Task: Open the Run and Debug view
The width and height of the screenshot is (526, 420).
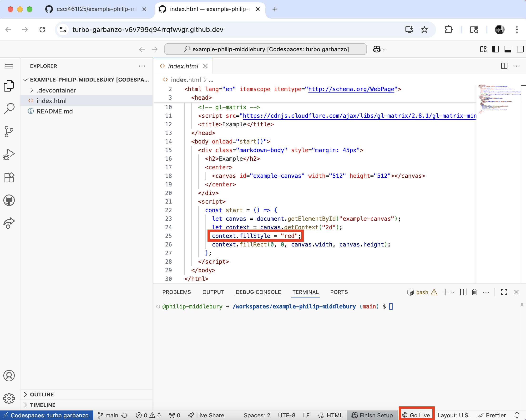Action: tap(9, 154)
